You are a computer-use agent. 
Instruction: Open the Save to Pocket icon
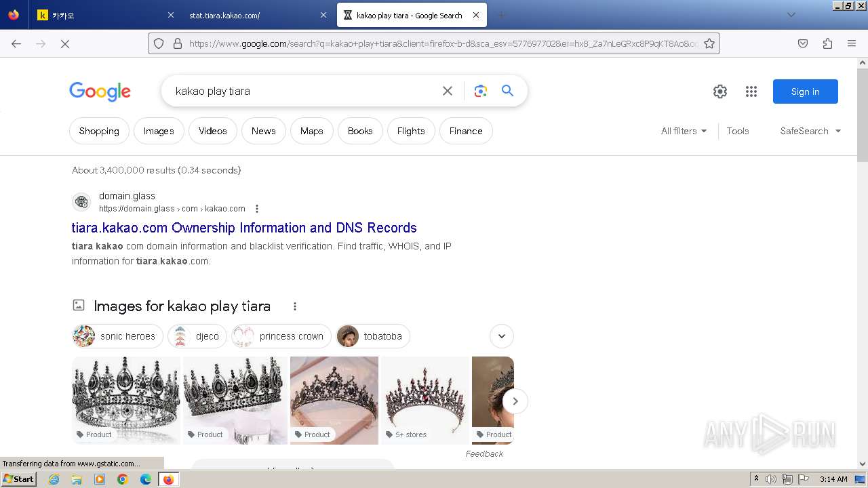tap(803, 43)
